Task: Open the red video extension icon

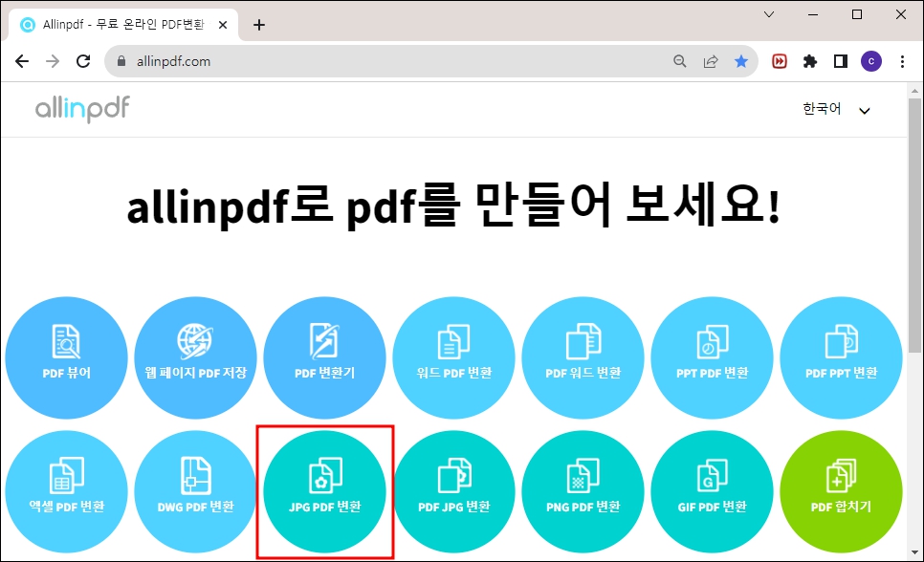Action: coord(780,61)
